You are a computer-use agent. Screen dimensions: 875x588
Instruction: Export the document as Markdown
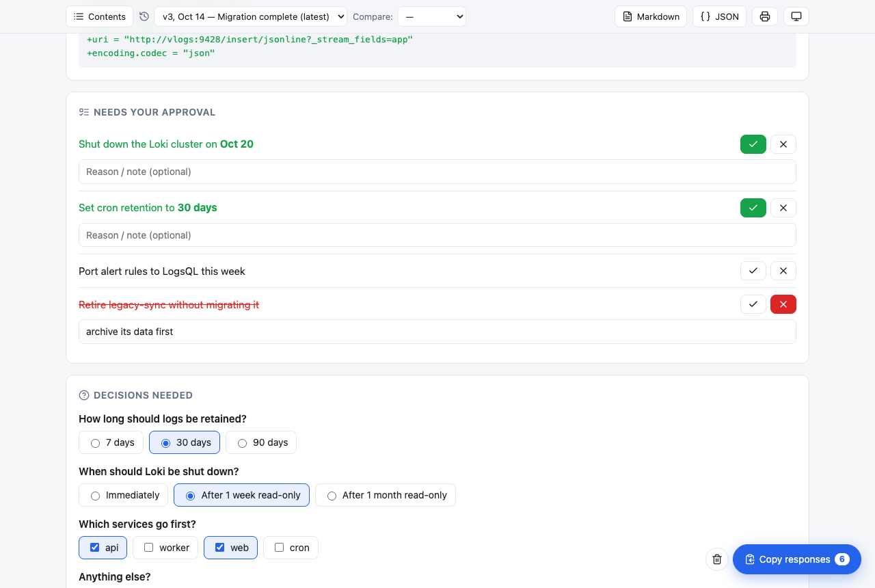(651, 16)
